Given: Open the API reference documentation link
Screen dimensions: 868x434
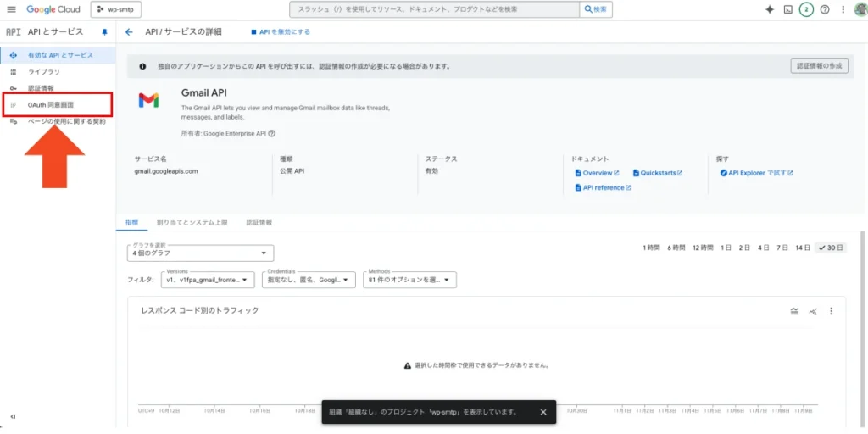Looking at the screenshot, I should click(x=603, y=187).
